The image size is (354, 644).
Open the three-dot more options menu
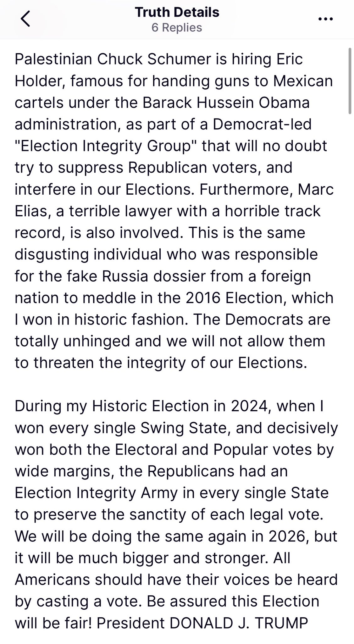(325, 19)
